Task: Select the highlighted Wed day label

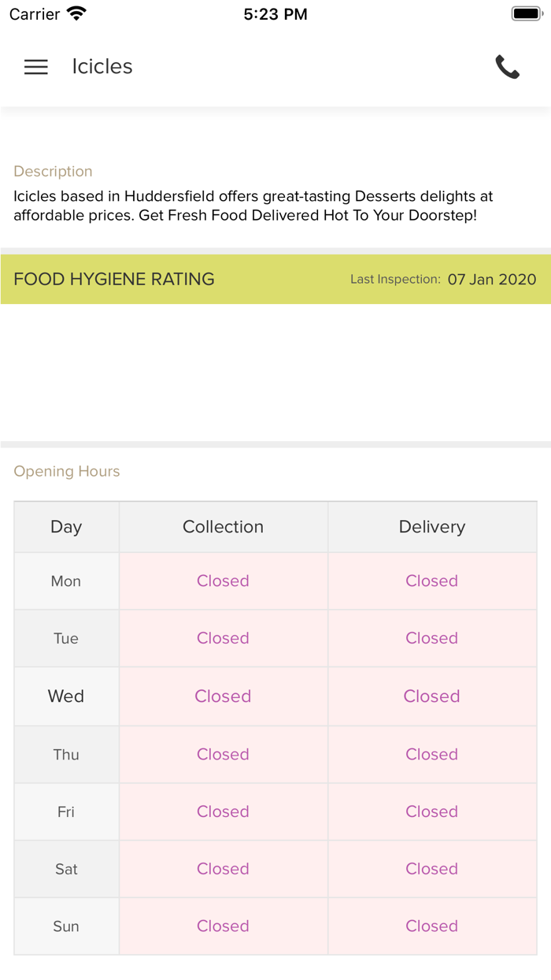Action: 66,696
